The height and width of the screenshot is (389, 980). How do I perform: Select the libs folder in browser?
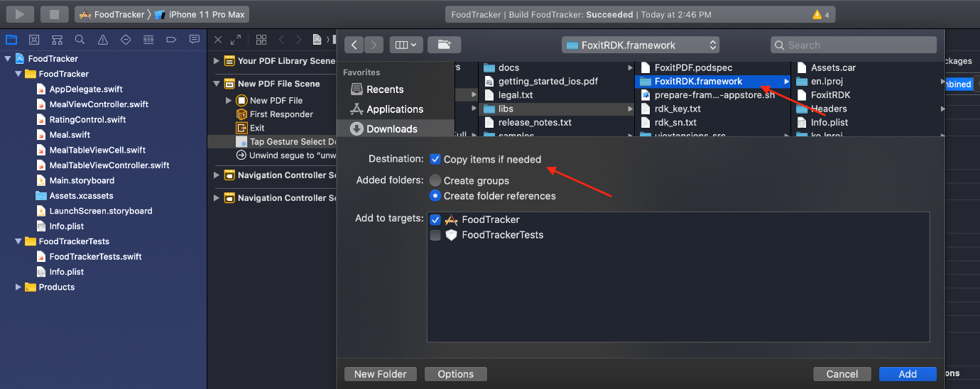click(x=557, y=109)
